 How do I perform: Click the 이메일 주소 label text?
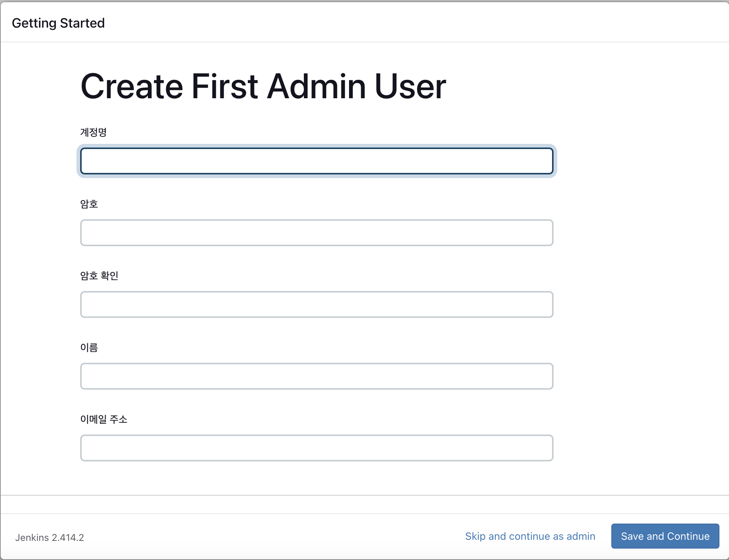point(104,419)
